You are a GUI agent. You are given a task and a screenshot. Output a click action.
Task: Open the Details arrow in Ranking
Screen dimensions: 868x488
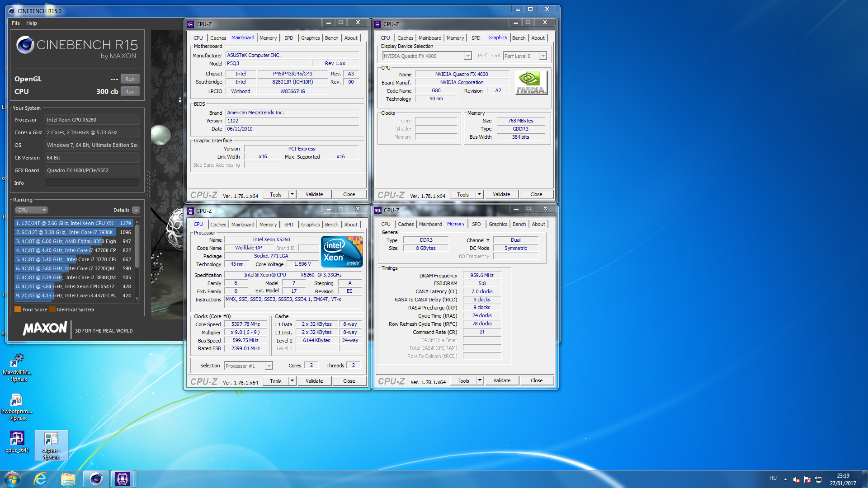pos(136,210)
